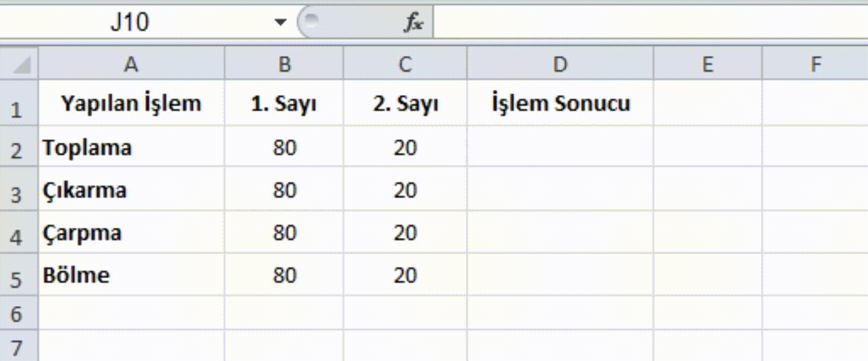Screen dimensions: 868x361
Task: Select the Çıkarma cell
Action: [x=131, y=190]
